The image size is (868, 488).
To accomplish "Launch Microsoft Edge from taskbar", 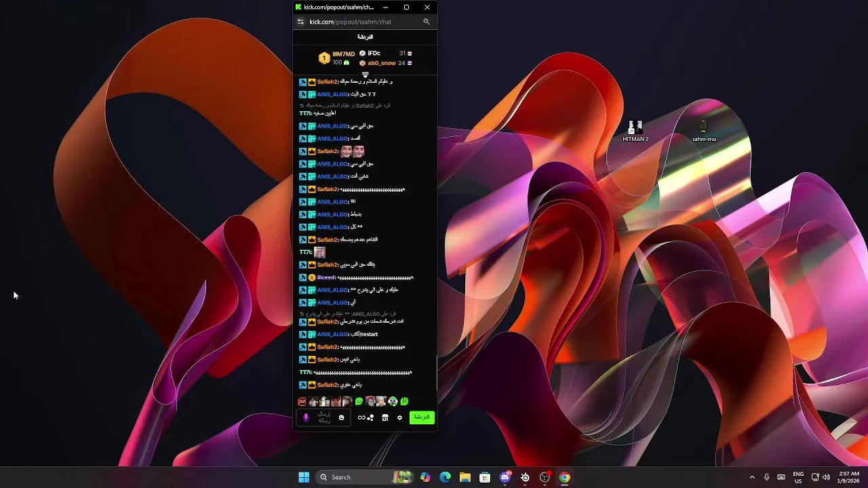I will (x=445, y=477).
